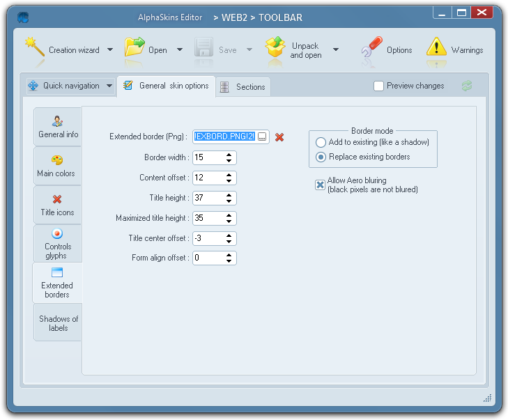Click the Save floppy disk icon
The width and height of the screenshot is (508, 420).
(203, 47)
